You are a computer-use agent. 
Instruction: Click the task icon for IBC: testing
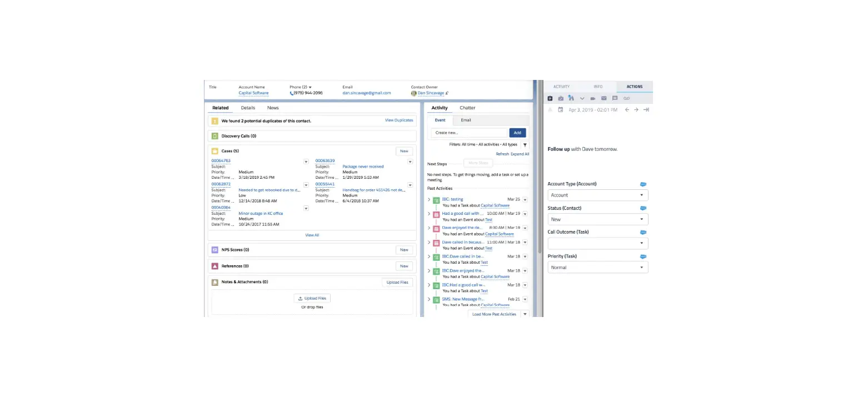coord(436,200)
